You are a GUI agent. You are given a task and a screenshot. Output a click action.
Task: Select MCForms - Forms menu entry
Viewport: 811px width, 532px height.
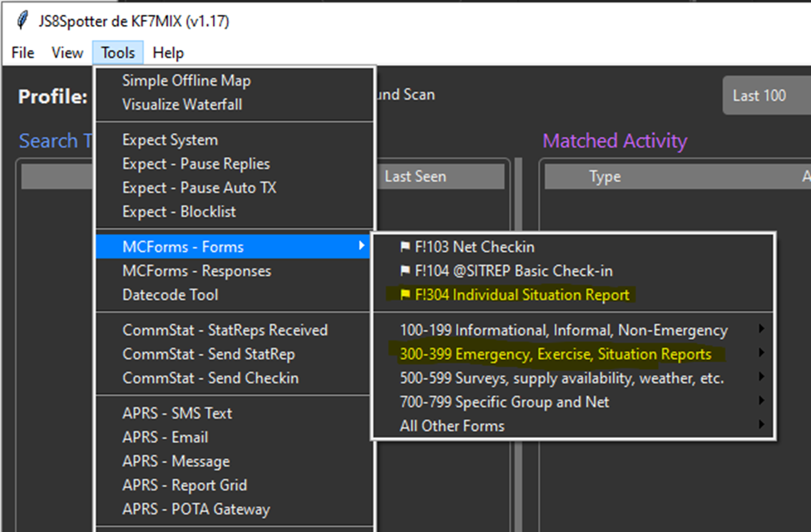(235, 247)
